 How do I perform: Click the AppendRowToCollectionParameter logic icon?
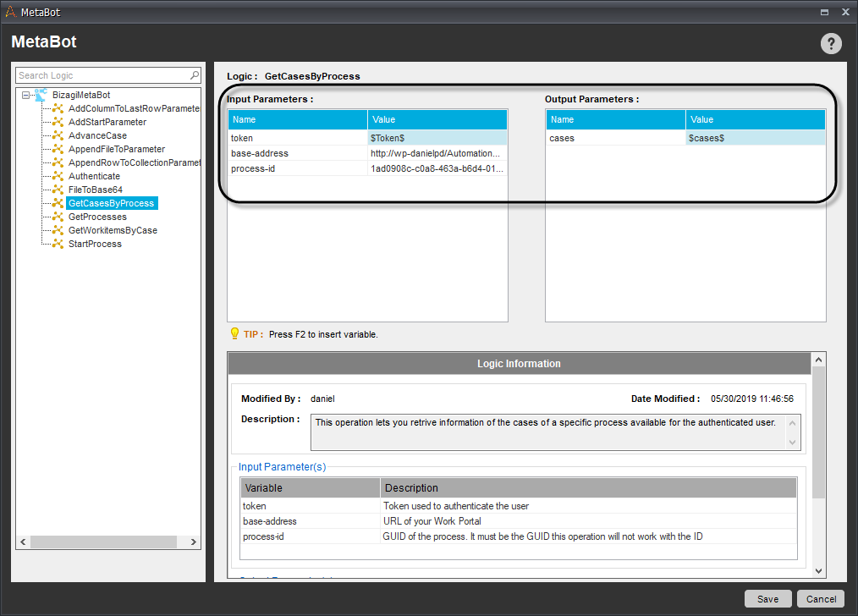58,162
